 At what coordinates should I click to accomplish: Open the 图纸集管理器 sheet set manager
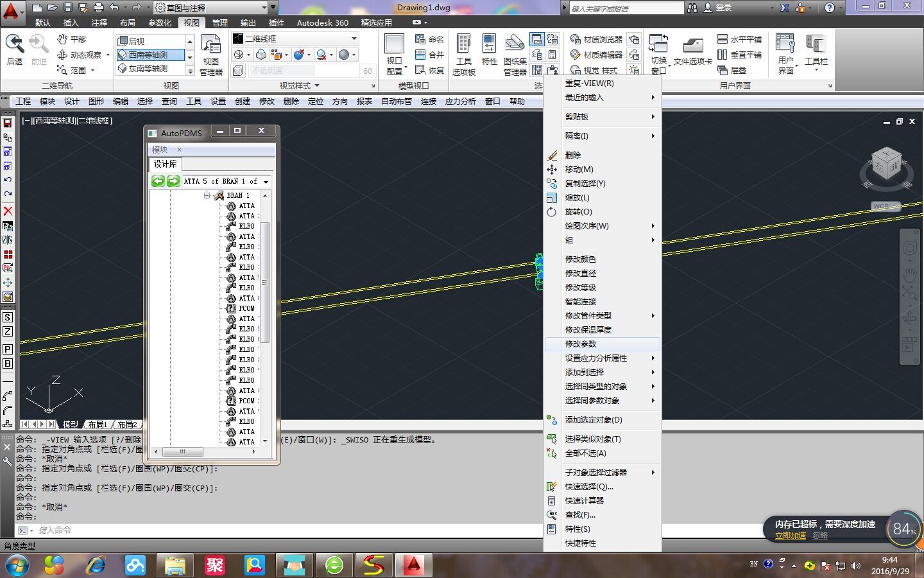515,55
